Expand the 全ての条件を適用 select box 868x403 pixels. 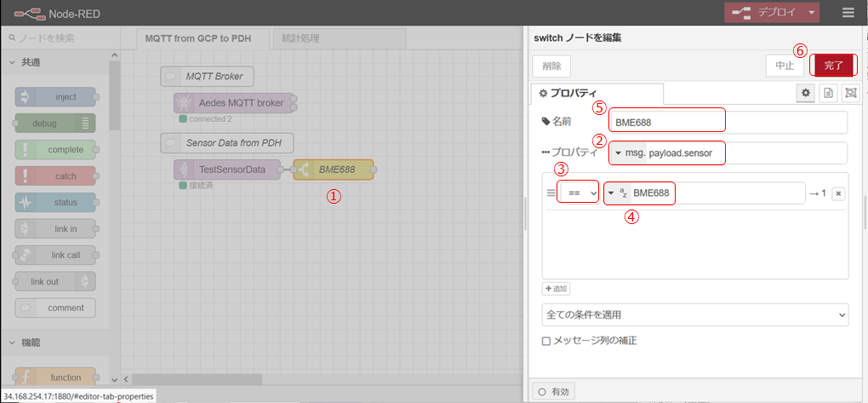tap(694, 314)
